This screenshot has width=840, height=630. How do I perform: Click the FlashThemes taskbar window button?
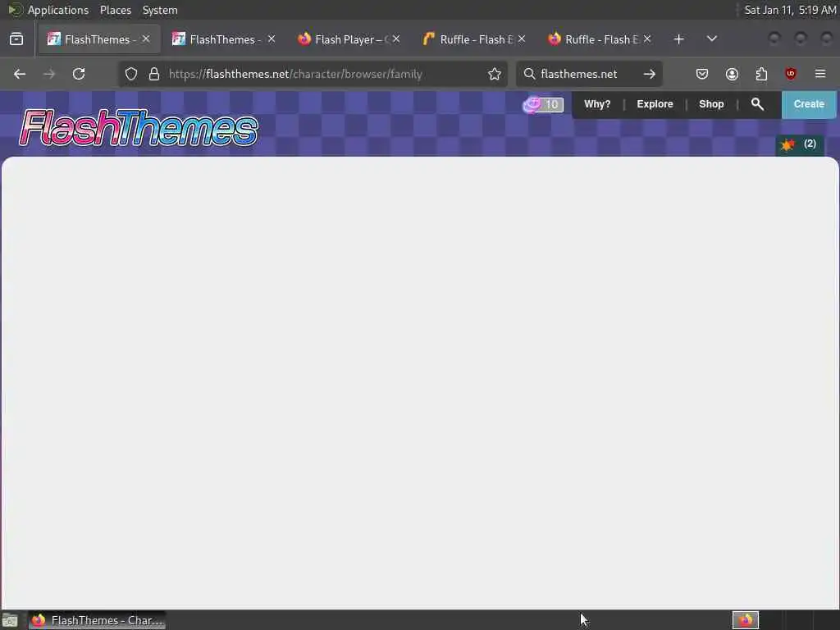pos(98,620)
